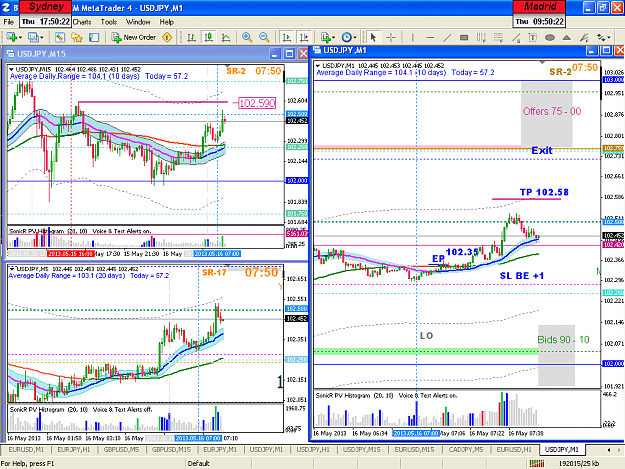Click the triangle beside USDJPY,M5 chart header

11,269
